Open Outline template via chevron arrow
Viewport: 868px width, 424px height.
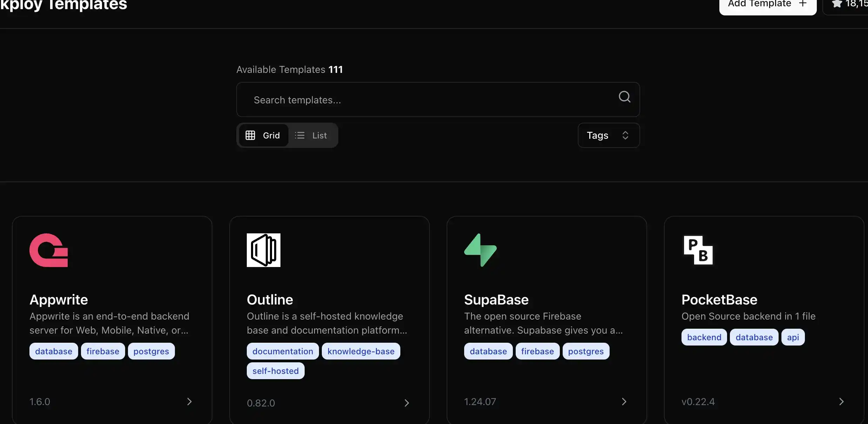point(407,403)
